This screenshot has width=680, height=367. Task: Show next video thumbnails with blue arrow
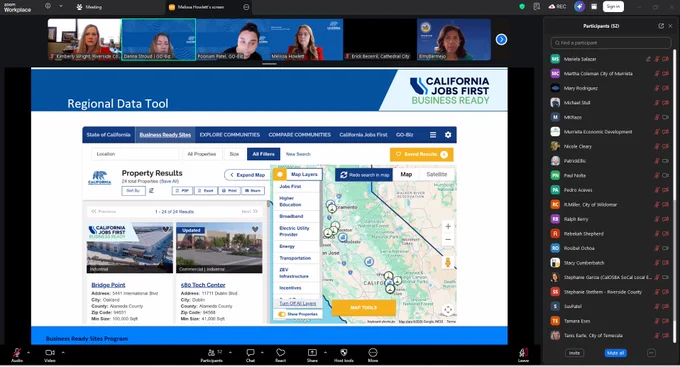coord(501,39)
